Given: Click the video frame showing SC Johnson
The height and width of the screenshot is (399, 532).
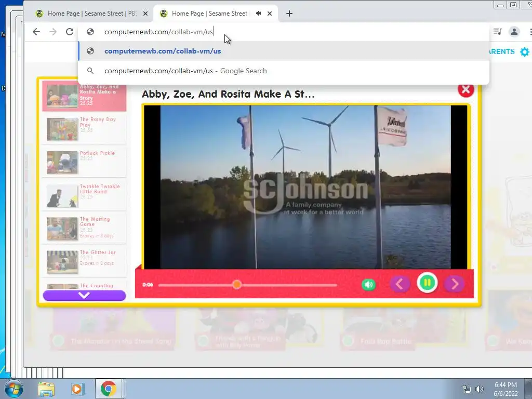Looking at the screenshot, I should point(305,187).
